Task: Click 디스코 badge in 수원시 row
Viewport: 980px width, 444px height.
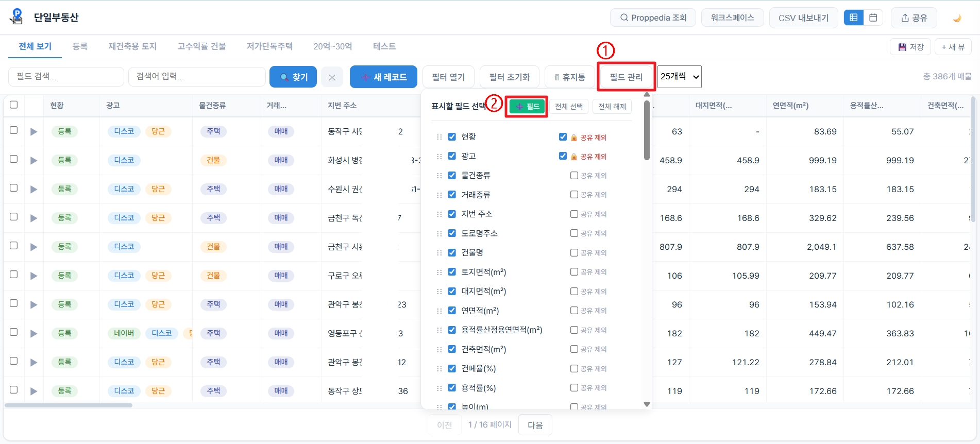Action: tap(124, 189)
